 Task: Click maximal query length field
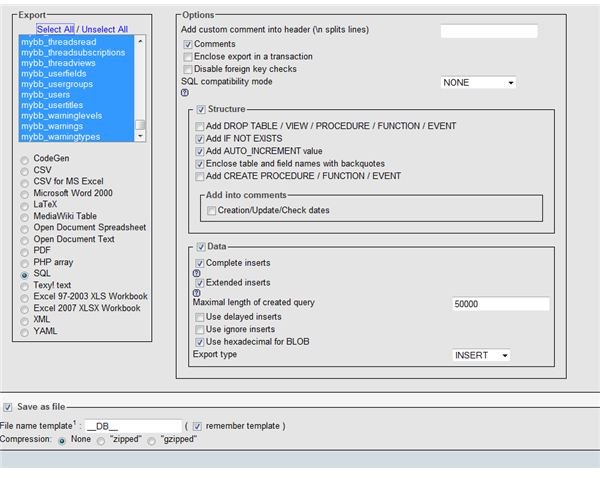[501, 304]
